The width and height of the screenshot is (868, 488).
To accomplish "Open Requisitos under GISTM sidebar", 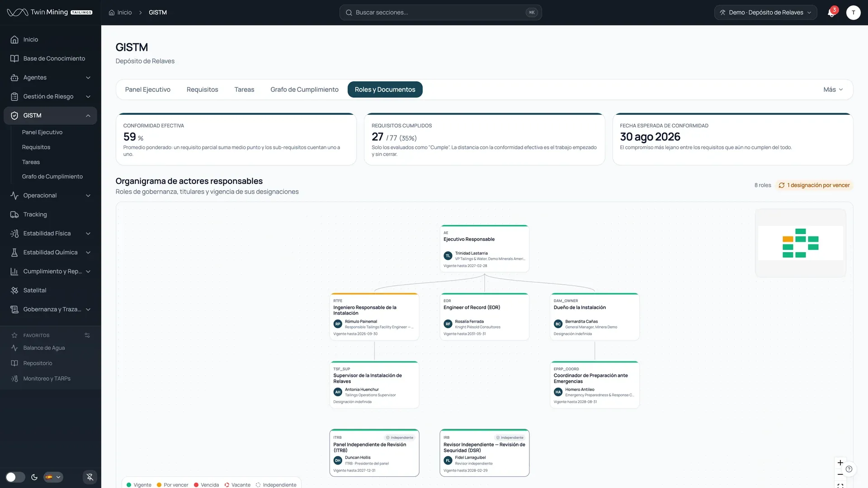I will click(x=36, y=147).
